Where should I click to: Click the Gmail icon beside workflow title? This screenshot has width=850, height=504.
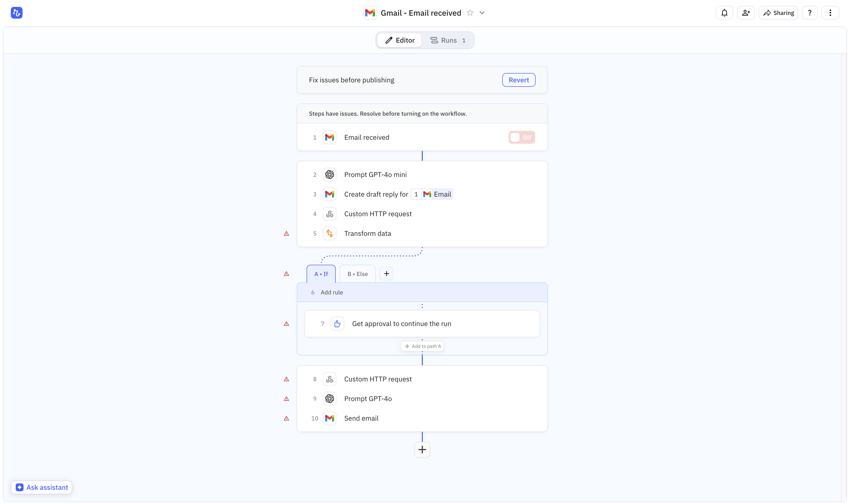click(x=370, y=13)
